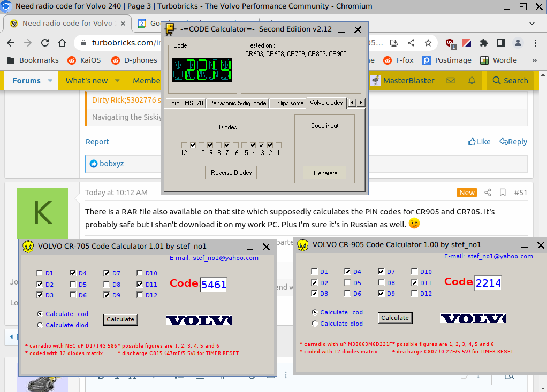
Task: Open the Extensions puzzle-piece icon
Action: [x=483, y=43]
